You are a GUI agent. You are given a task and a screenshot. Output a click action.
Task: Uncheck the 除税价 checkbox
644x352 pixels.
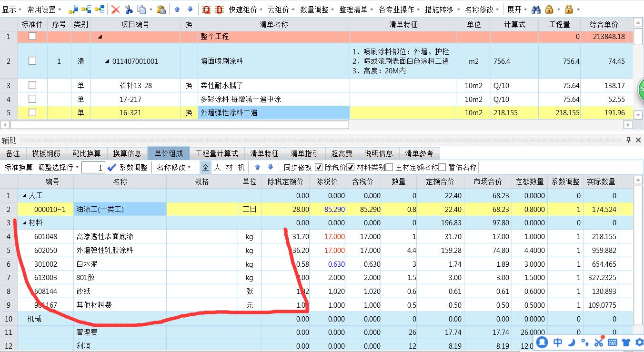tap(319, 167)
